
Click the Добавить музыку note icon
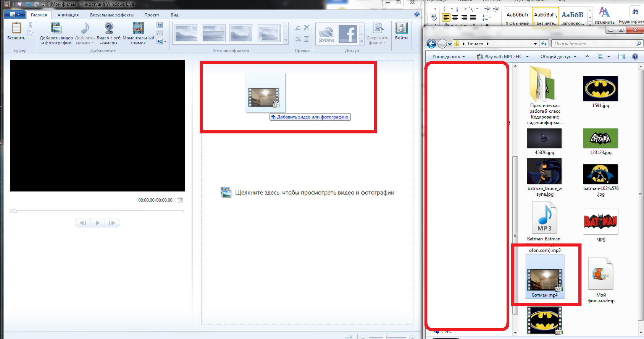[85, 28]
